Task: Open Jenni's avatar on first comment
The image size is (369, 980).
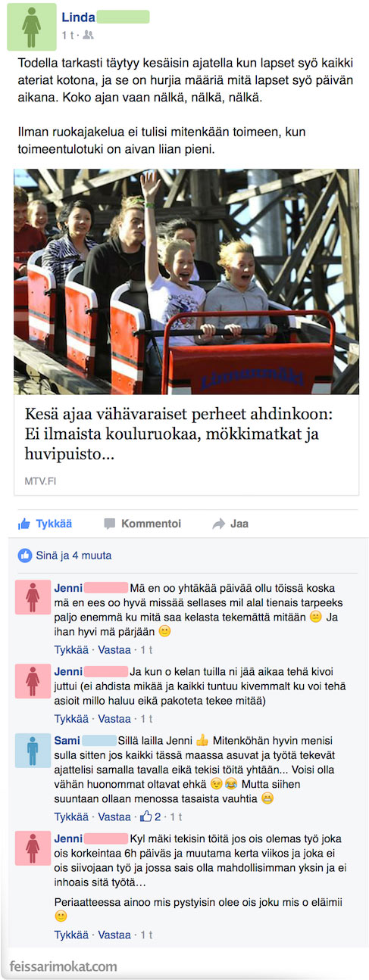Action: pyautogui.click(x=33, y=598)
